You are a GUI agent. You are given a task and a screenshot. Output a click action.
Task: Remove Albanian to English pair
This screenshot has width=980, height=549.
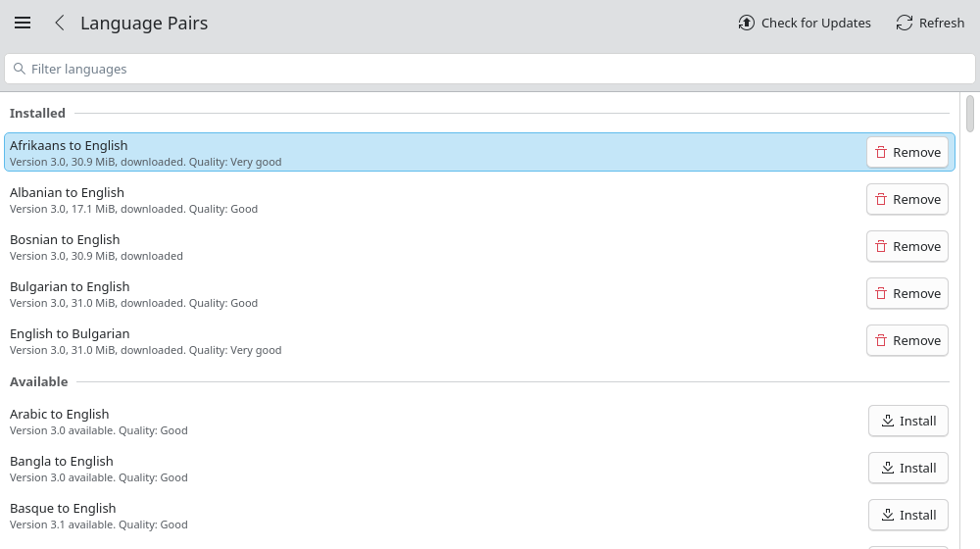pos(907,199)
